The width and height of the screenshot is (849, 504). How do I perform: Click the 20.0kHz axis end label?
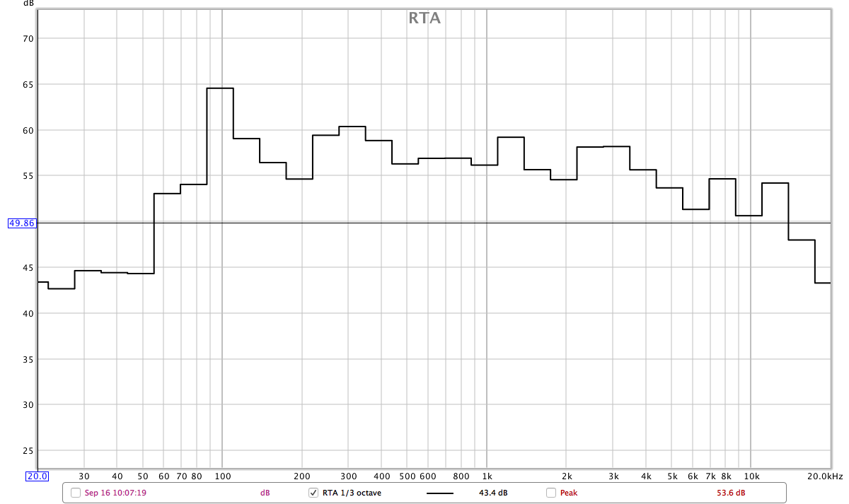[x=826, y=476]
